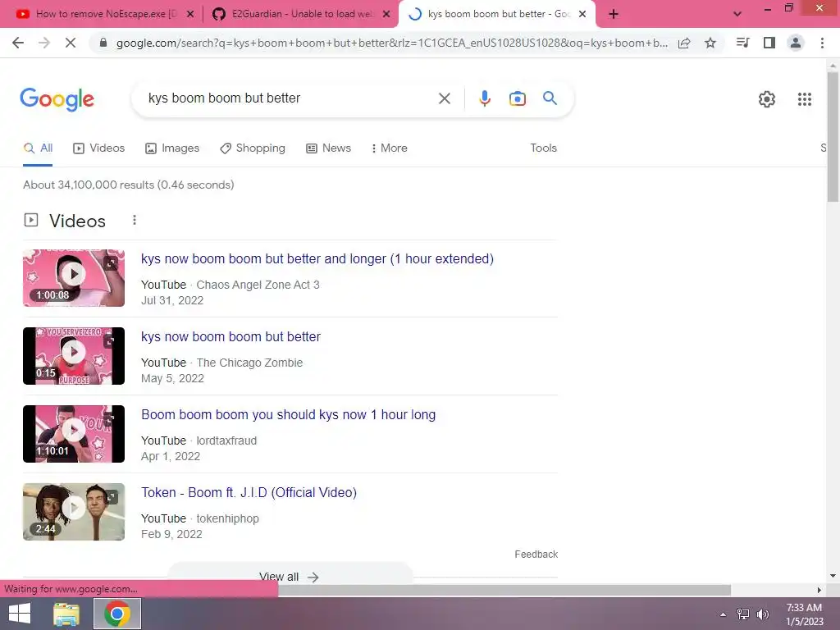Show hidden system tray icons
Screen dimensions: 840x630
pos(724,614)
